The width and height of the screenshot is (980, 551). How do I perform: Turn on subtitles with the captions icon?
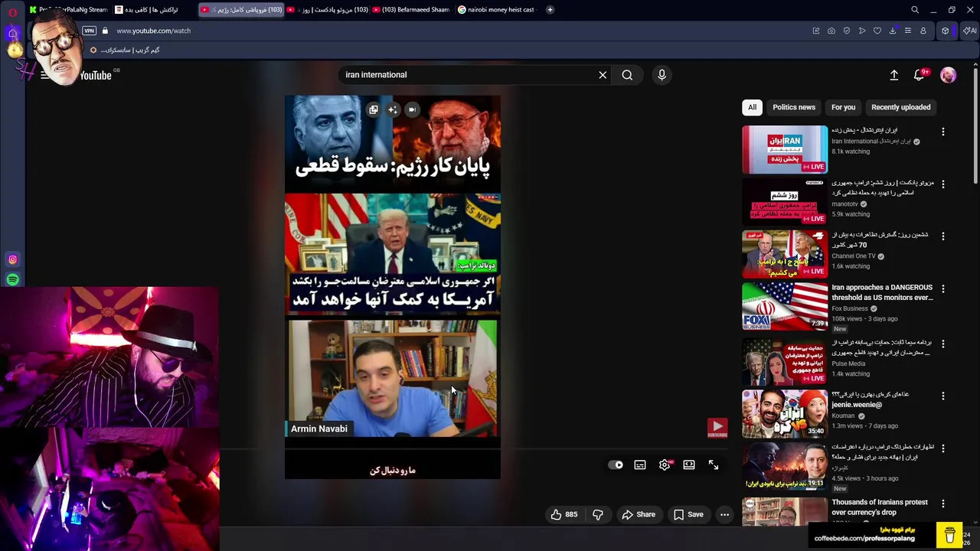640,465
